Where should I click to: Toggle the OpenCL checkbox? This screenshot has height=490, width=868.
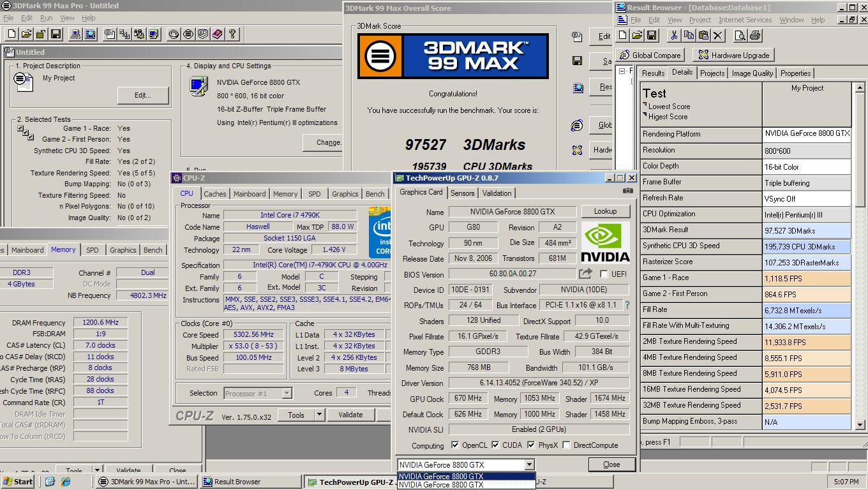[455, 445]
